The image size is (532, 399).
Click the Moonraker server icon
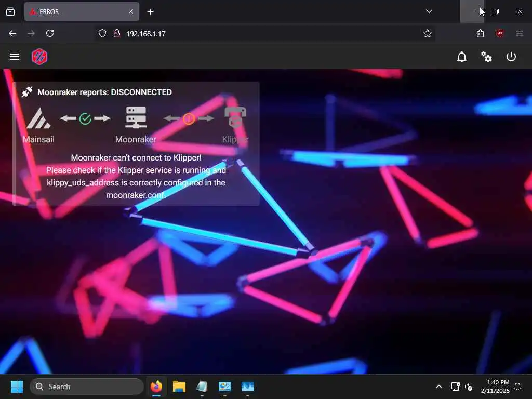click(136, 118)
